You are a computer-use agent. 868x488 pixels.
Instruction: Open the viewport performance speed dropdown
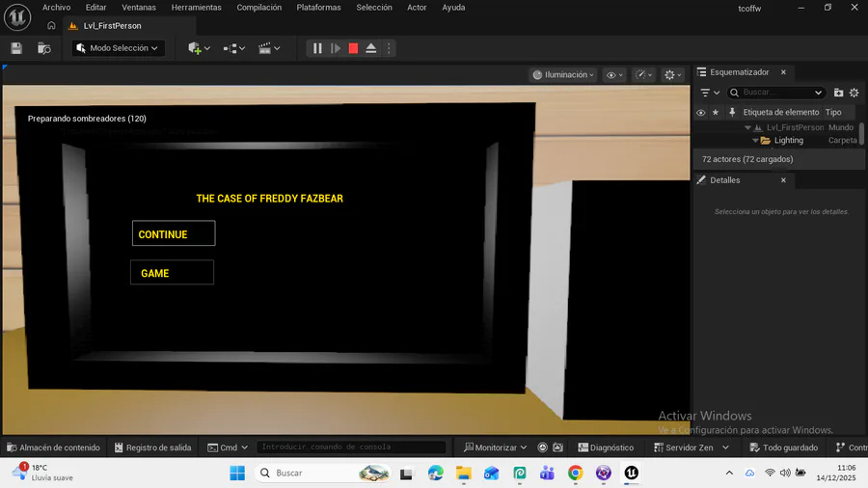644,74
